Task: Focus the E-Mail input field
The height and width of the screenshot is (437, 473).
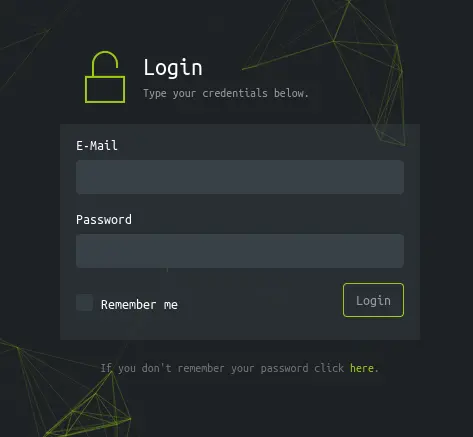Action: click(240, 177)
